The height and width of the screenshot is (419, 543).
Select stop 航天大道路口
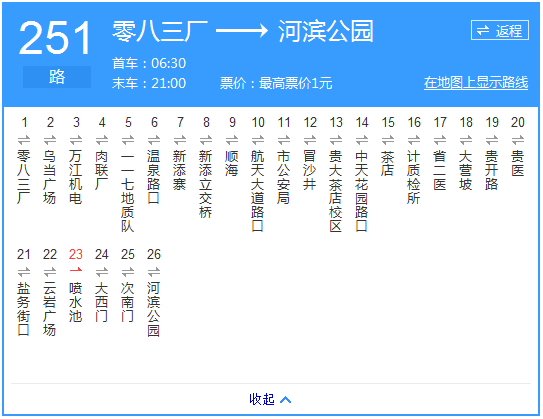[258, 191]
